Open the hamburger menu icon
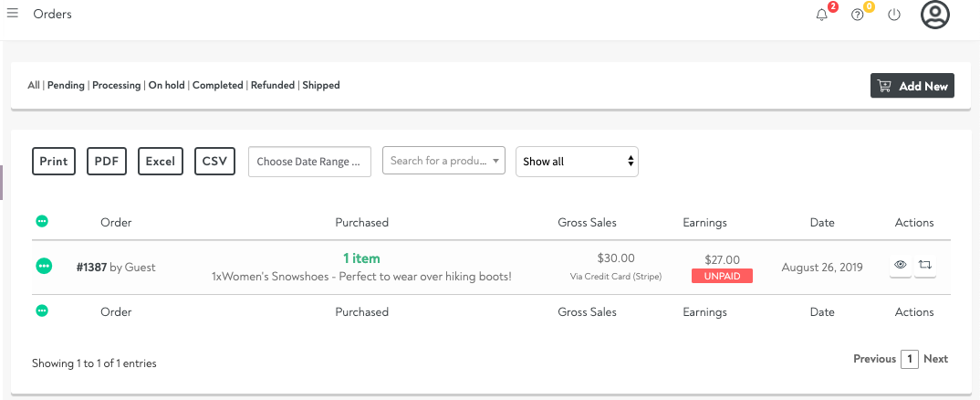Screen dimensions: 980x400 click(13, 14)
